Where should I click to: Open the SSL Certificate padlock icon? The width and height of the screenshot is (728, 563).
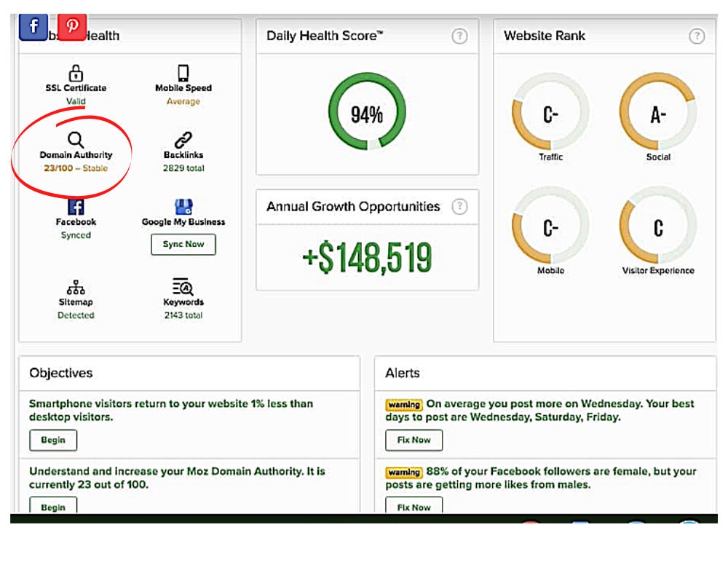click(x=76, y=73)
